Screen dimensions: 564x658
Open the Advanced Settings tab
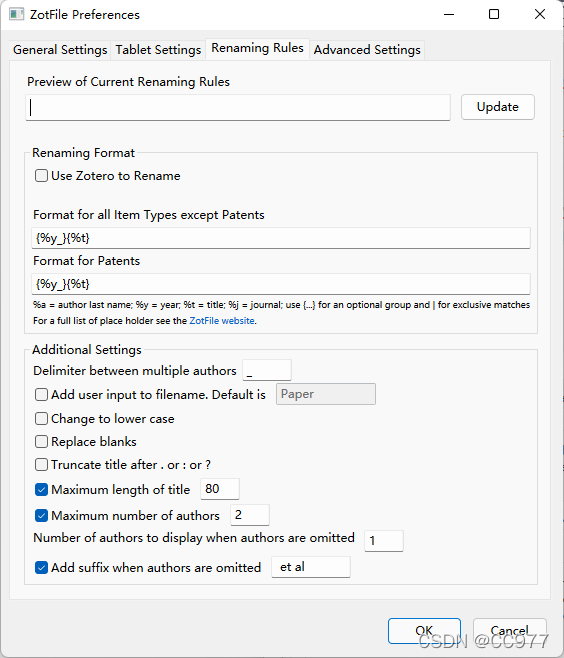(x=367, y=50)
